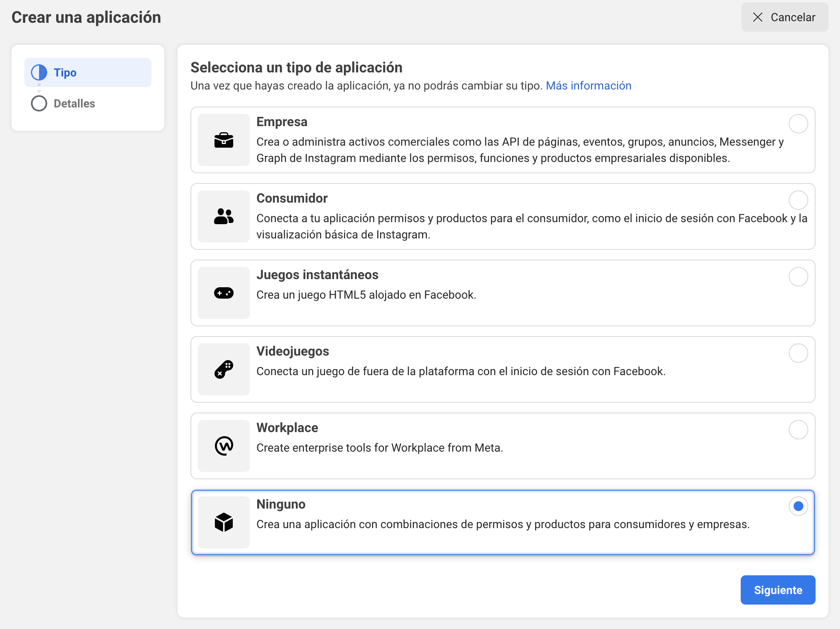
Task: Click the Empresa title text
Action: click(282, 122)
